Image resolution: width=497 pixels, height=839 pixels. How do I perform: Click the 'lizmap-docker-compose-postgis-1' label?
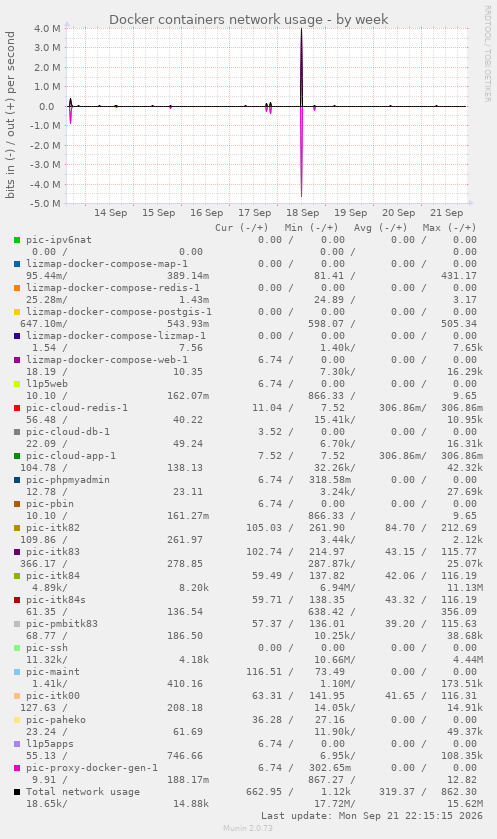[x=119, y=312]
